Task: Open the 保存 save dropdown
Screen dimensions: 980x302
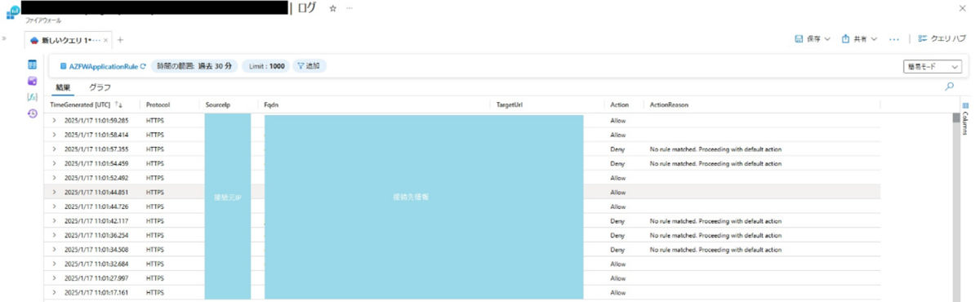Action: click(x=813, y=38)
